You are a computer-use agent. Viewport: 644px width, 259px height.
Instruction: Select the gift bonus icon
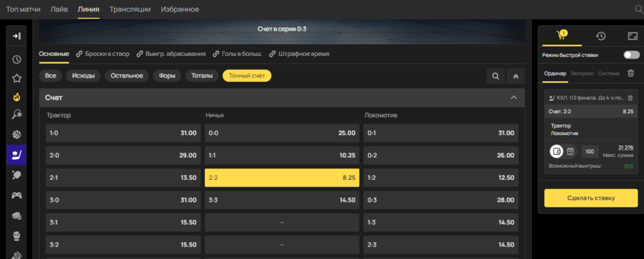pyautogui.click(x=570, y=151)
